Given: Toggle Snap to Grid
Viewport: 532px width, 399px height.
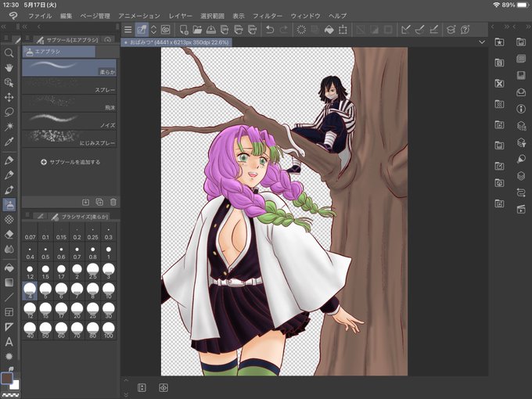Looking at the screenshot, I should pos(434,30).
